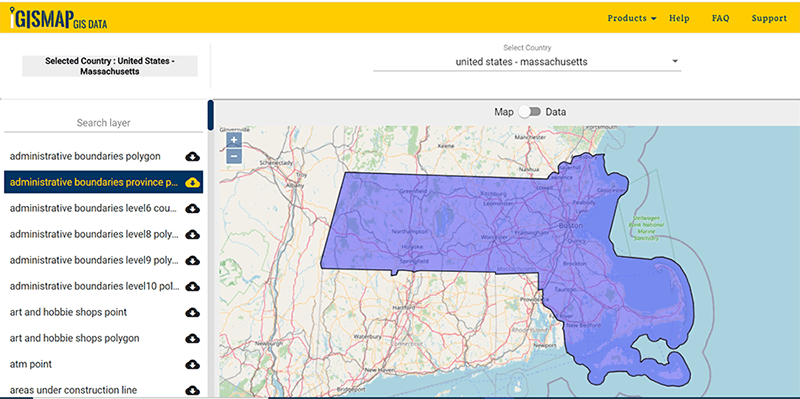Click Hartford label on the map
Image resolution: width=800 pixels, height=399 pixels.
tap(403, 307)
